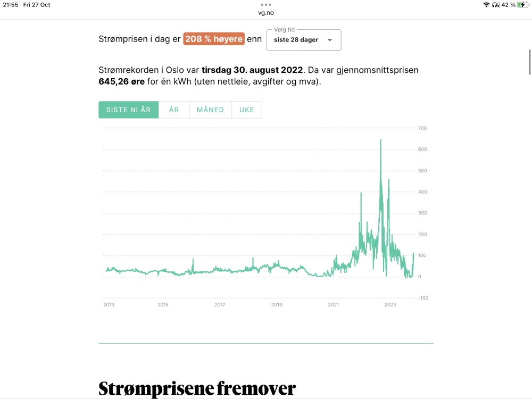Switch chart to MÅNED view
532x399 pixels.
[210, 110]
